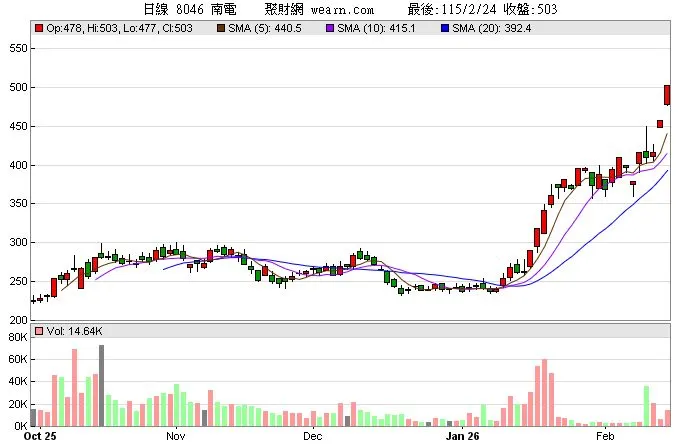Click the 'Op:478, Hi:503, Lo:477, Cl:503' text
Viewport: 700px width, 447px height.
point(120,28)
